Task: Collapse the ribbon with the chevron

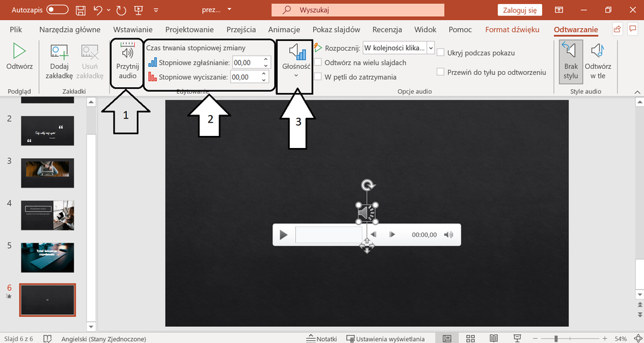Action: (x=637, y=92)
